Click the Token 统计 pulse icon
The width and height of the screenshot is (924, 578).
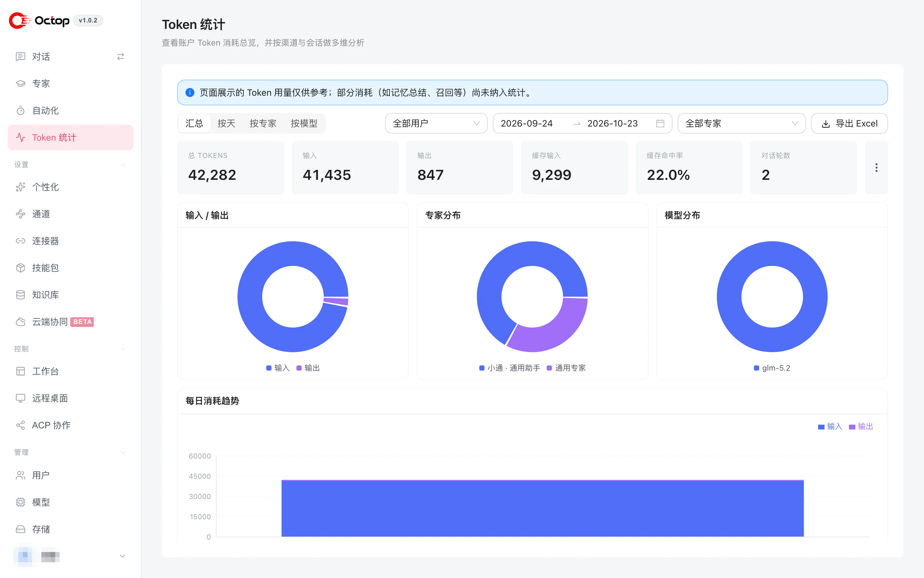20,138
